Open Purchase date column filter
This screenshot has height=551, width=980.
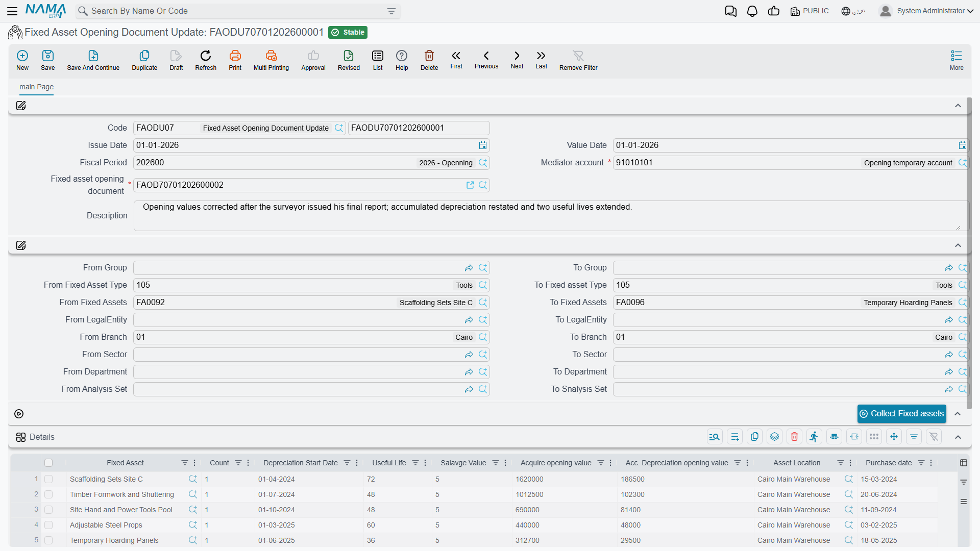921,463
